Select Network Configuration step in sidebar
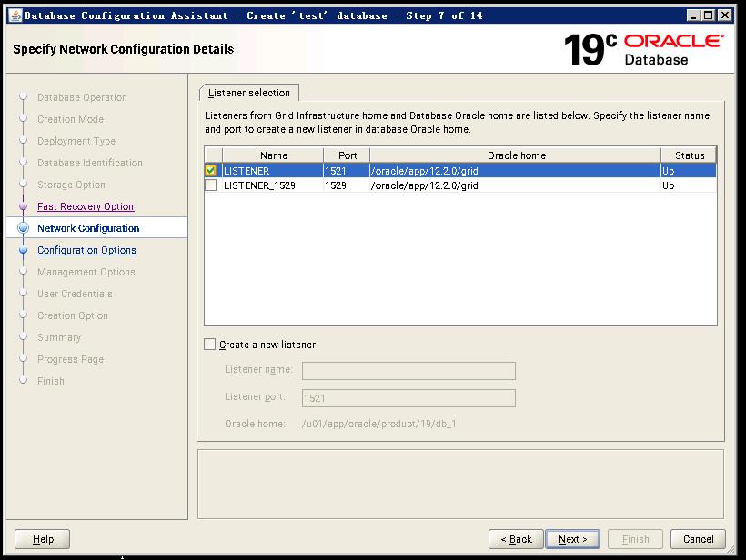 point(88,228)
